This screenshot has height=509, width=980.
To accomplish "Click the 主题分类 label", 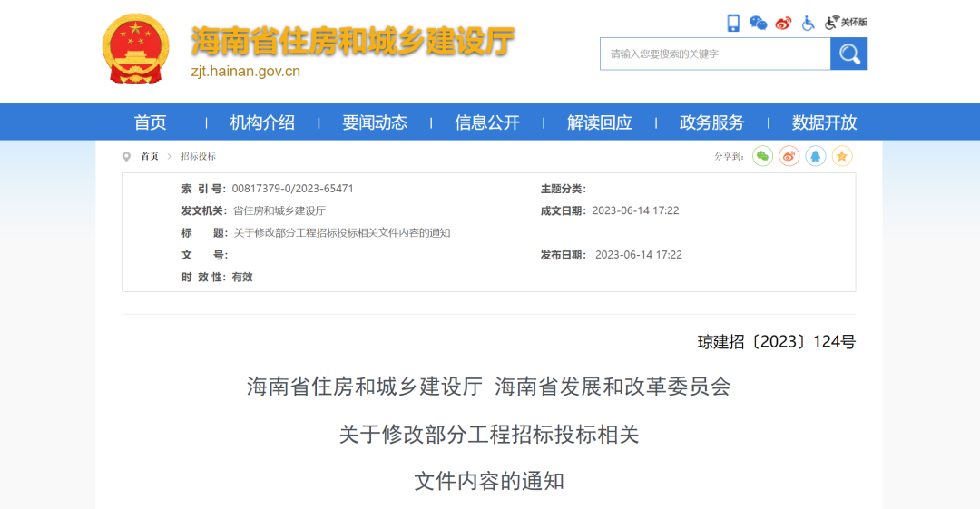I will click(563, 189).
